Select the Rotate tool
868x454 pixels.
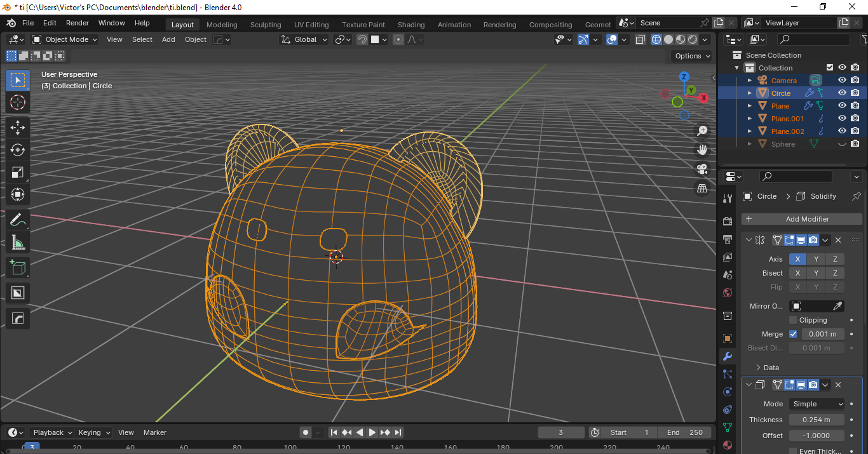[18, 150]
